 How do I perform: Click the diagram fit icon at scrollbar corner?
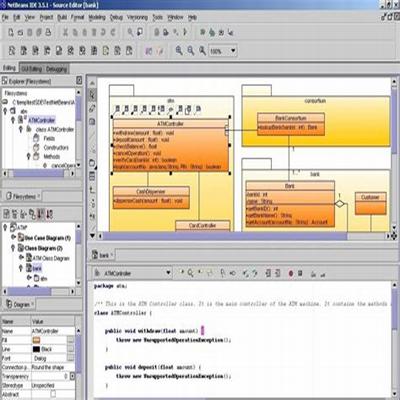point(394,236)
